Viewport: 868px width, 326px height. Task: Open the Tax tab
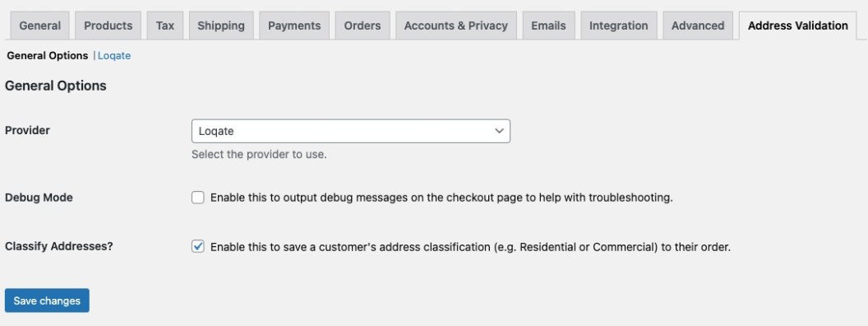tap(165, 26)
